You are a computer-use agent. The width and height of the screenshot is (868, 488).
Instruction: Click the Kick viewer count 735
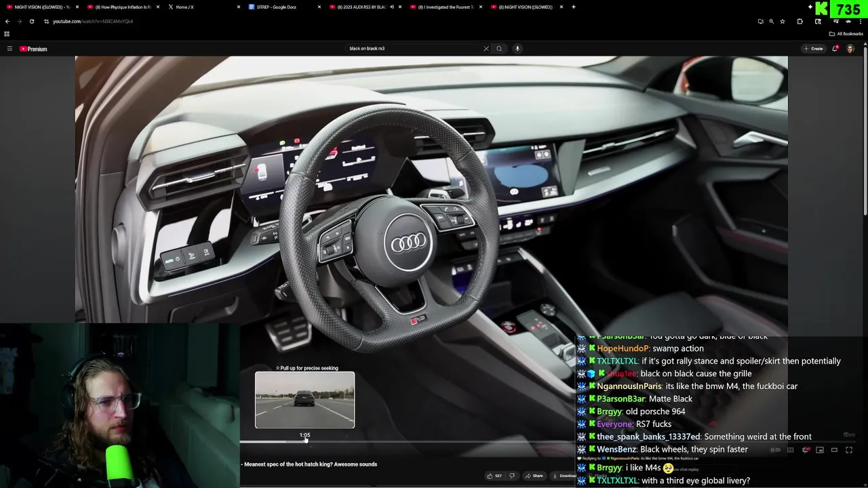pos(848,9)
